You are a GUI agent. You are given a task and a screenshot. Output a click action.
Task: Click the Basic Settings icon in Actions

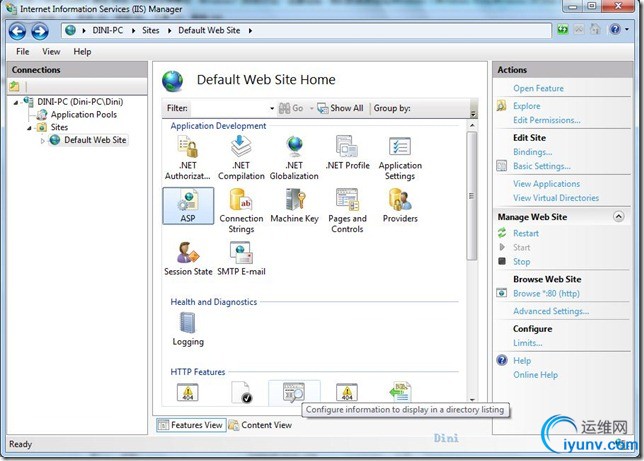click(501, 166)
